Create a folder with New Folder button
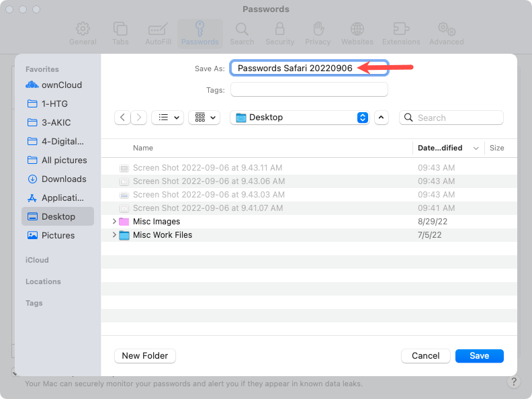 [145, 356]
